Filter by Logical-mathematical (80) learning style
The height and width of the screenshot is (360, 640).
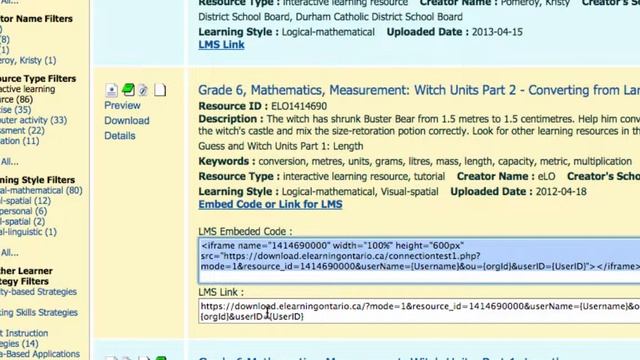[x=41, y=191]
